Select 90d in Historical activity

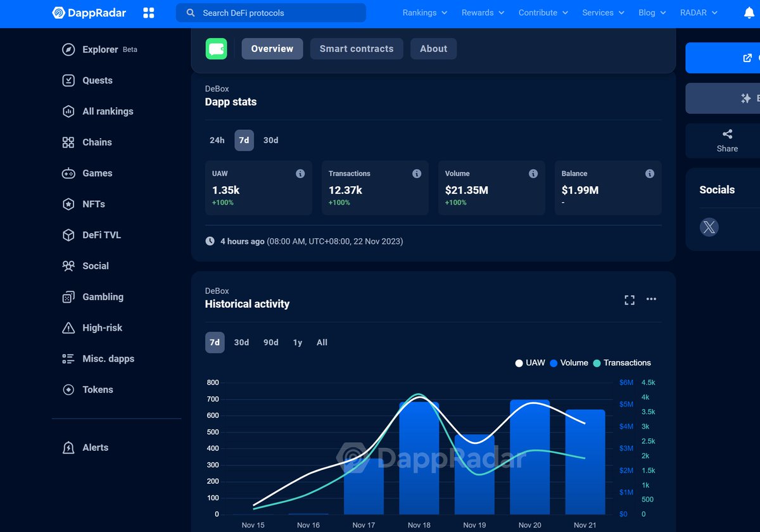point(270,343)
